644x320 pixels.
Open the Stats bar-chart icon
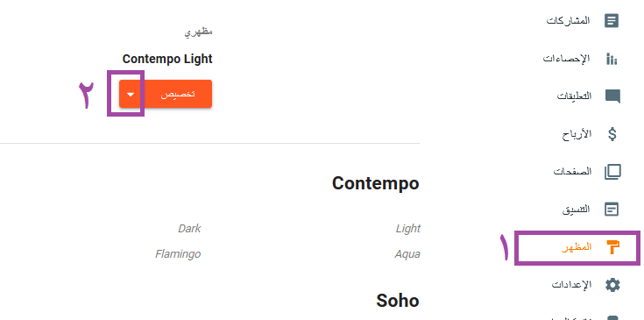612,59
